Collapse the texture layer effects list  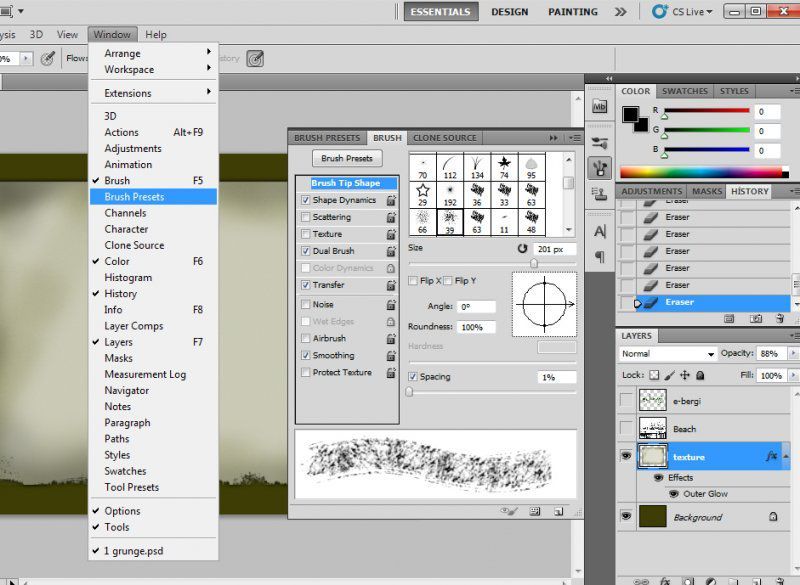pos(785,456)
